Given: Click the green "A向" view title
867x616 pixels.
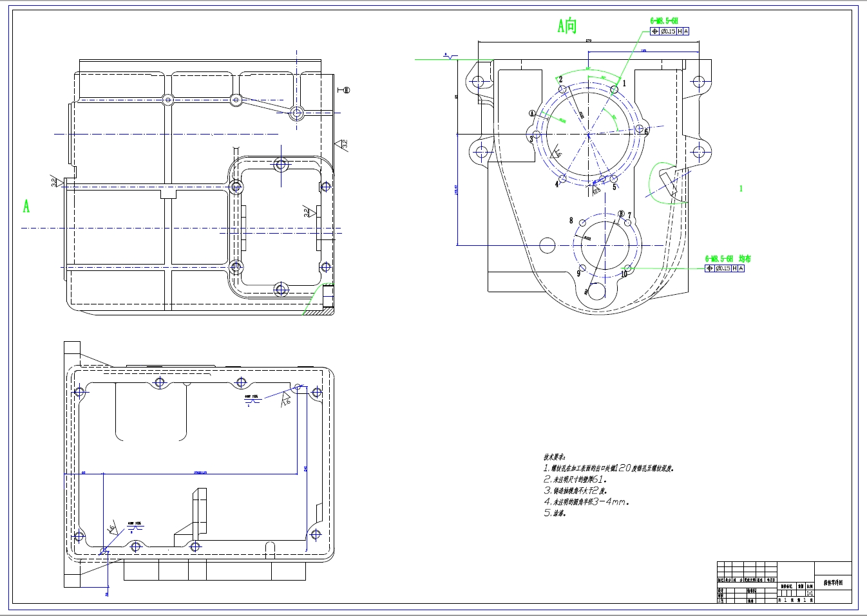Looking at the screenshot, I should coord(567,26).
